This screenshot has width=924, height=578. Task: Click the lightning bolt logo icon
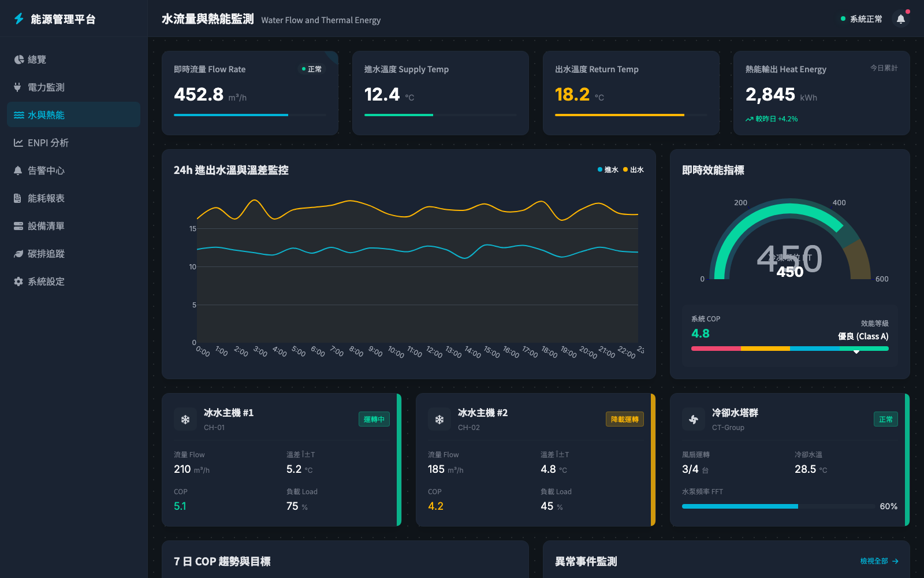tap(18, 19)
